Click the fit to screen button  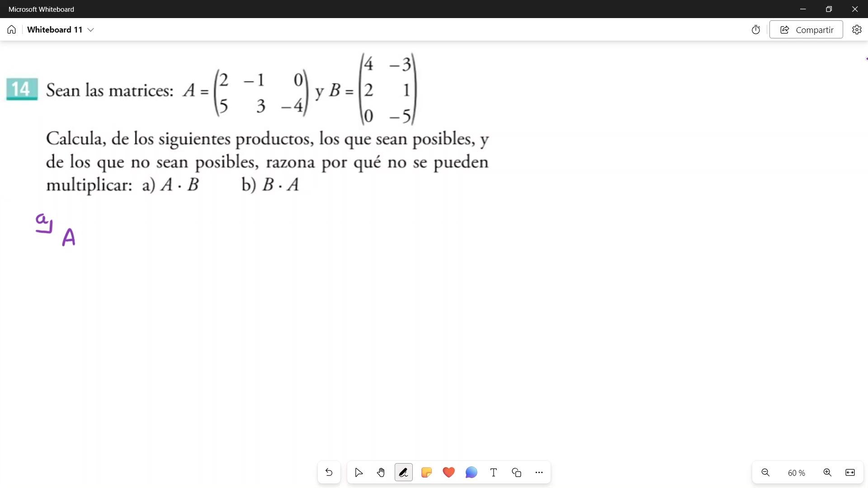(x=850, y=473)
